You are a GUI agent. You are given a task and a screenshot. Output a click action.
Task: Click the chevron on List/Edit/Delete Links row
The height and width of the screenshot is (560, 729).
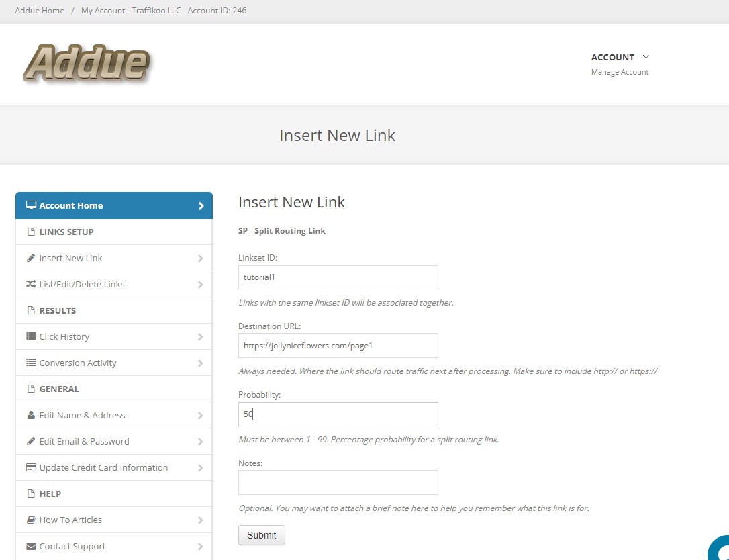pyautogui.click(x=201, y=284)
